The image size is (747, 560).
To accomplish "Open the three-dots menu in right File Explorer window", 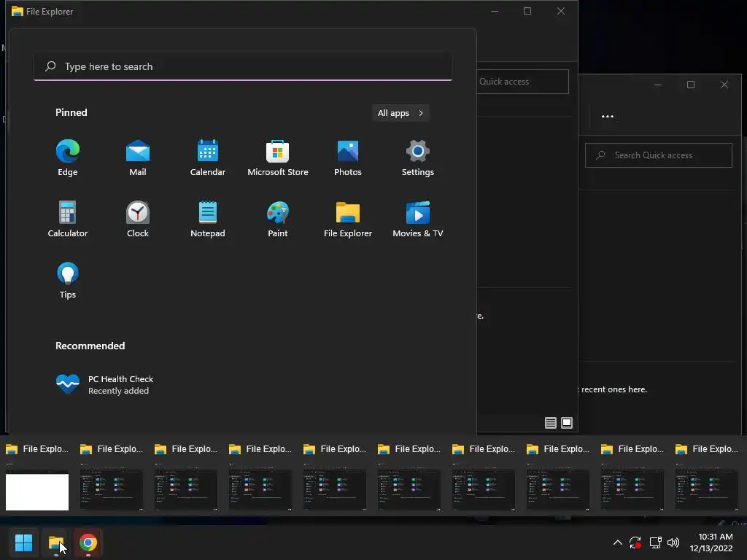I will point(608,116).
